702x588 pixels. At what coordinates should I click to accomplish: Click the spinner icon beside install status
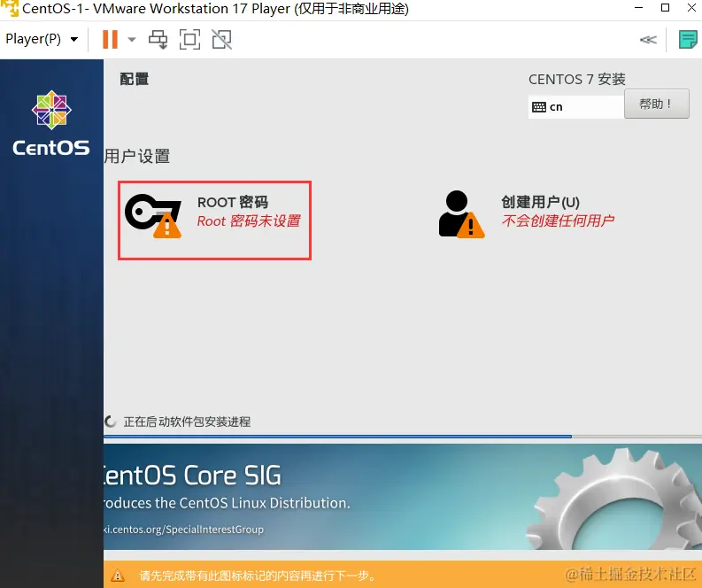pyautogui.click(x=110, y=422)
